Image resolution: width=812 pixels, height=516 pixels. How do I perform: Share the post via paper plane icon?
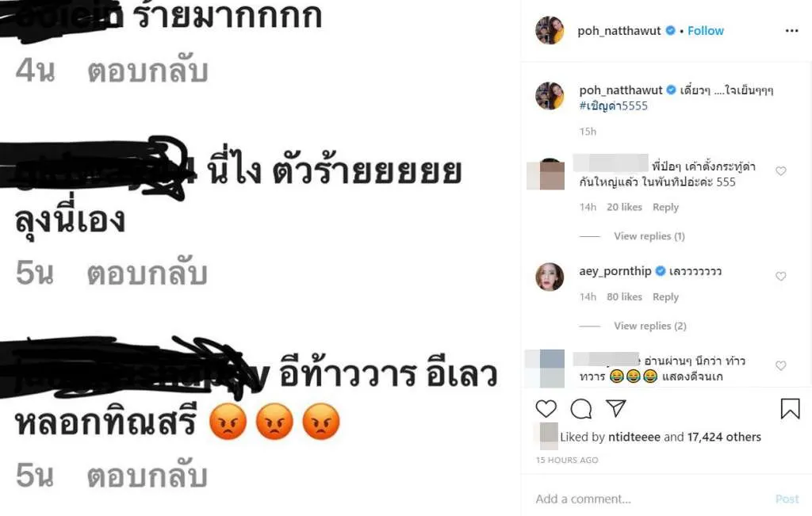tap(616, 408)
